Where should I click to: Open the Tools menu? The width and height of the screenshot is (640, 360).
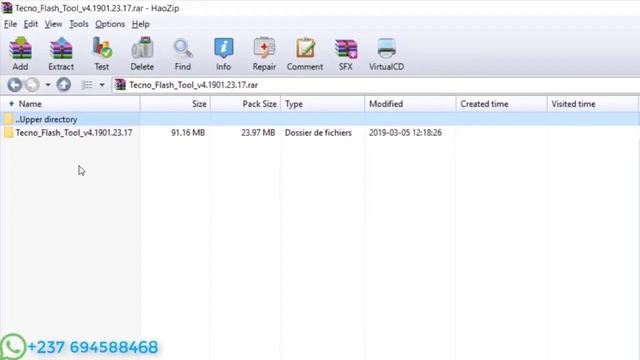point(79,24)
